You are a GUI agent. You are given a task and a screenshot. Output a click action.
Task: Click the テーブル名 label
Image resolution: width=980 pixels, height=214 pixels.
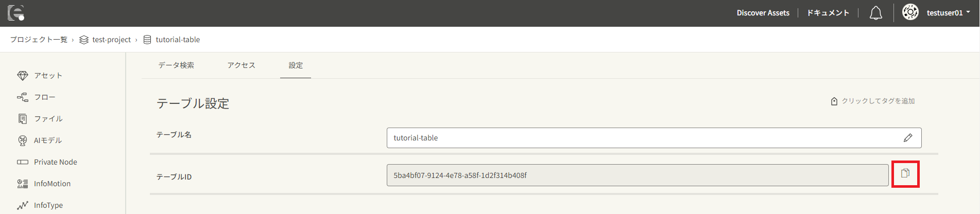click(x=174, y=135)
